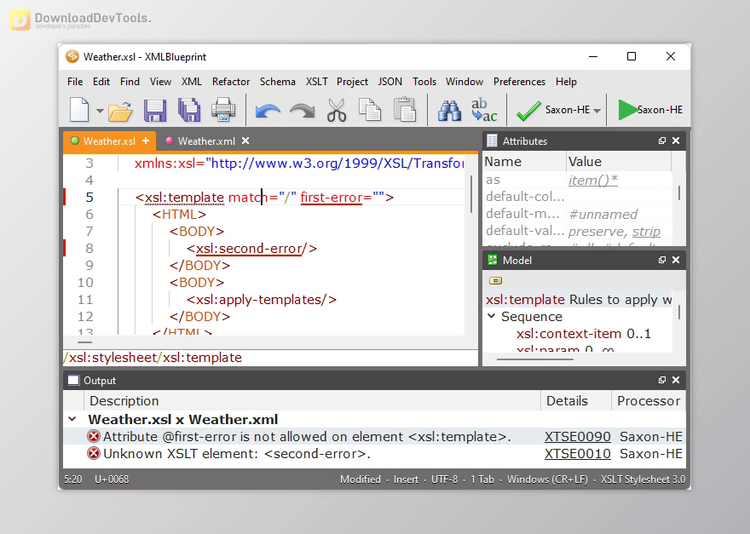Switch to the Weather.xml tab
The height and width of the screenshot is (534, 750).
click(206, 141)
